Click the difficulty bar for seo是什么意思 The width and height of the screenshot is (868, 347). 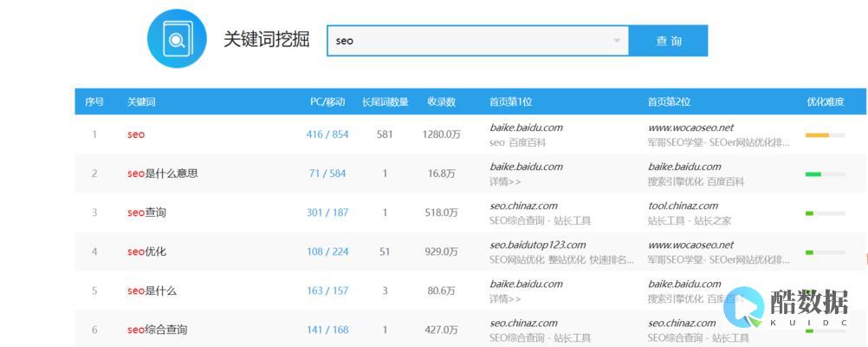coord(825,174)
